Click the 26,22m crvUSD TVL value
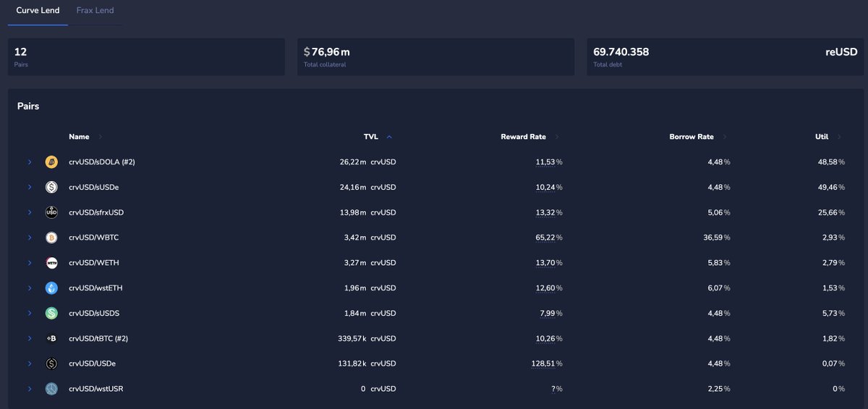This screenshot has width=868, height=409. coord(367,162)
